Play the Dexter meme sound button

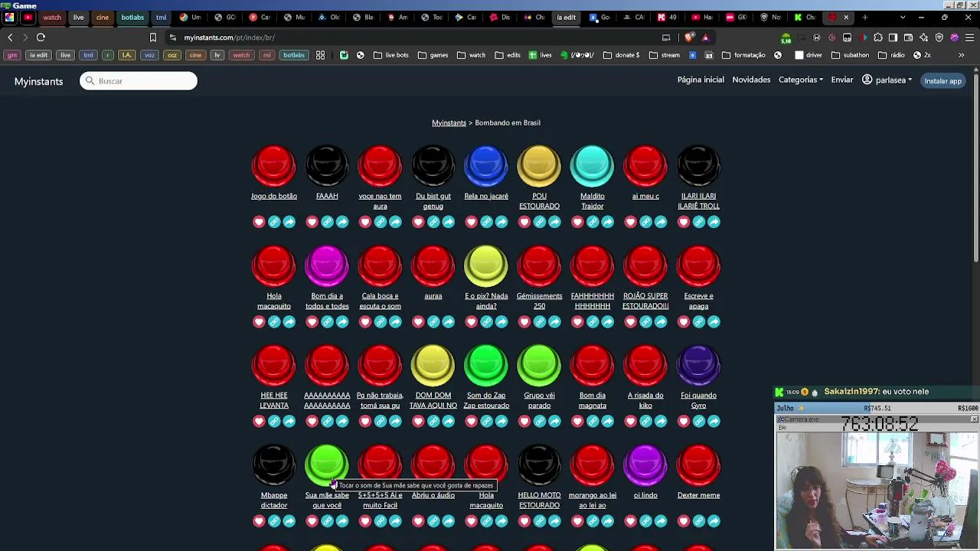[698, 465]
